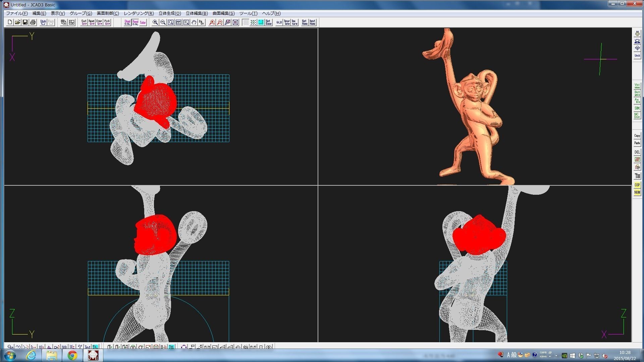
Task: Toggle the cyan base grid display
Action: [261, 22]
